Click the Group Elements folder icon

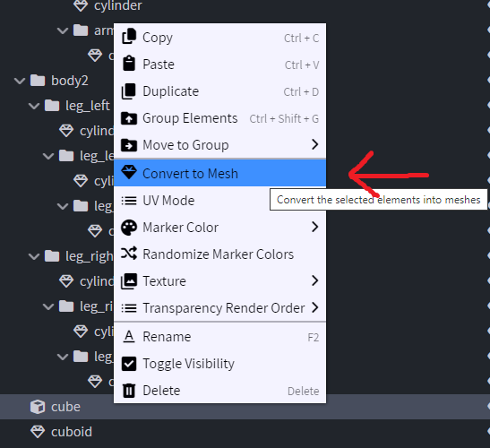click(x=129, y=118)
